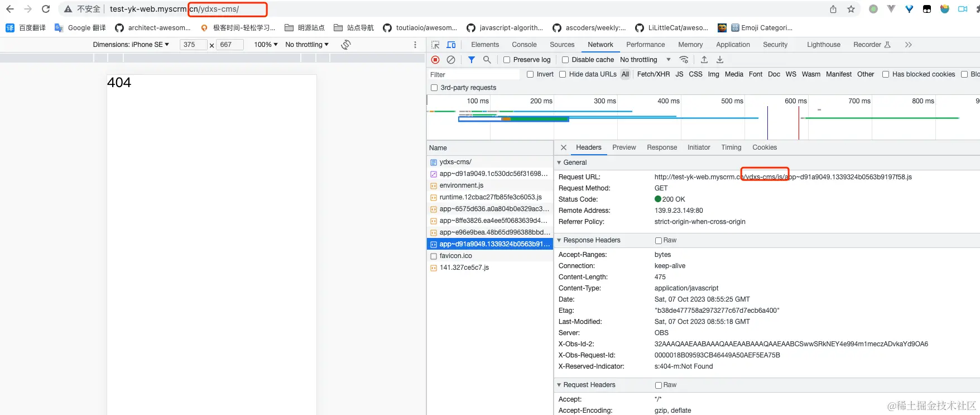Image resolution: width=980 pixels, height=415 pixels.
Task: Toggle Raw for Request Headers
Action: pos(659,385)
